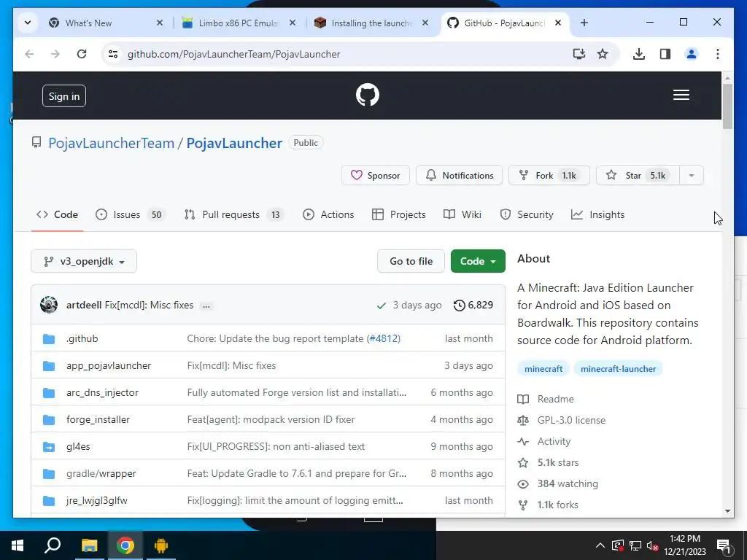Open Windows Start menu
The image size is (747, 560).
[x=18, y=545]
